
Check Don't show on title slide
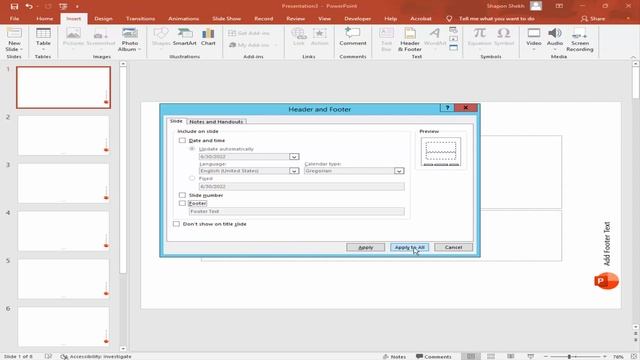(x=176, y=224)
